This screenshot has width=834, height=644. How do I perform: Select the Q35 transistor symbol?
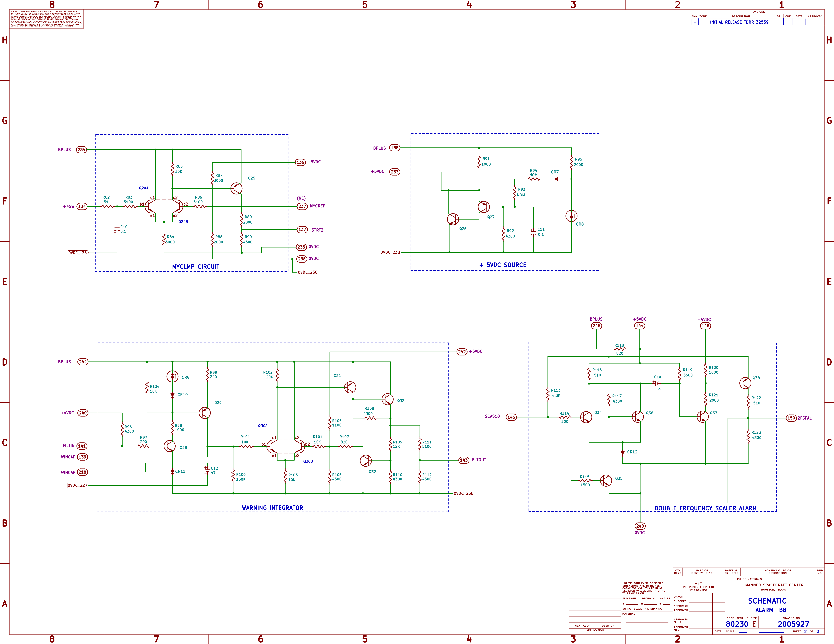[x=606, y=481]
